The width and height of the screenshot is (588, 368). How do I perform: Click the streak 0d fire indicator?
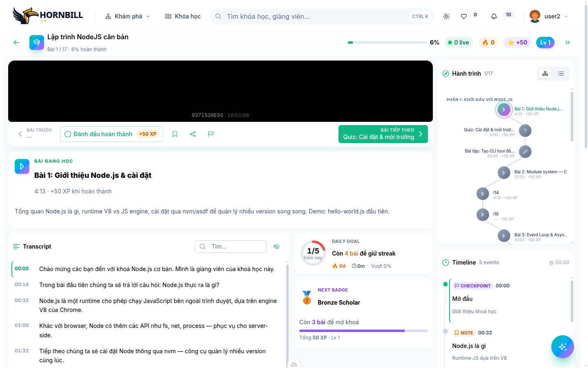pos(339,266)
